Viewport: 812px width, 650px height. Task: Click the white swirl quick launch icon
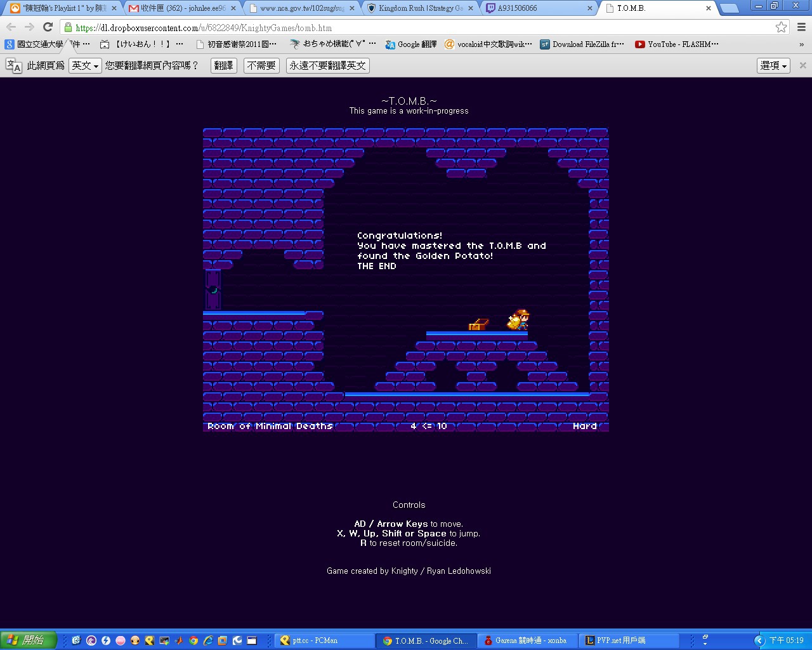[237, 640]
